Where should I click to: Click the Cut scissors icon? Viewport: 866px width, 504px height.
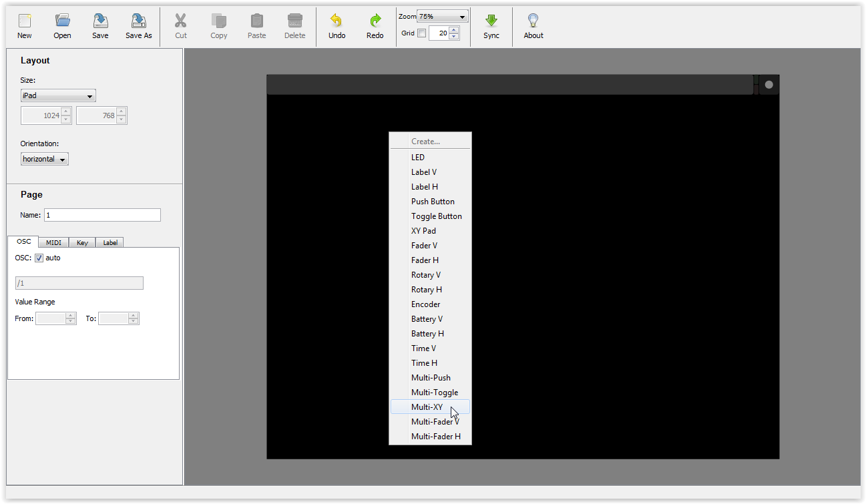click(x=181, y=21)
